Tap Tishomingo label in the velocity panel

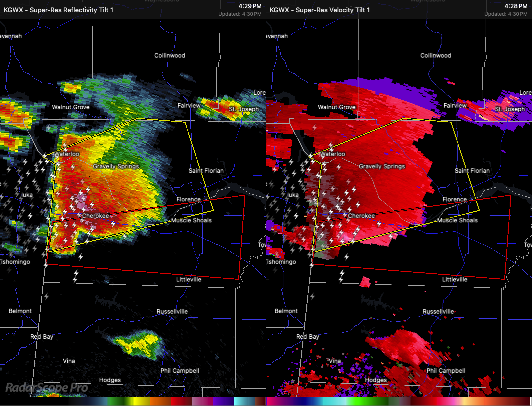coord(281,262)
